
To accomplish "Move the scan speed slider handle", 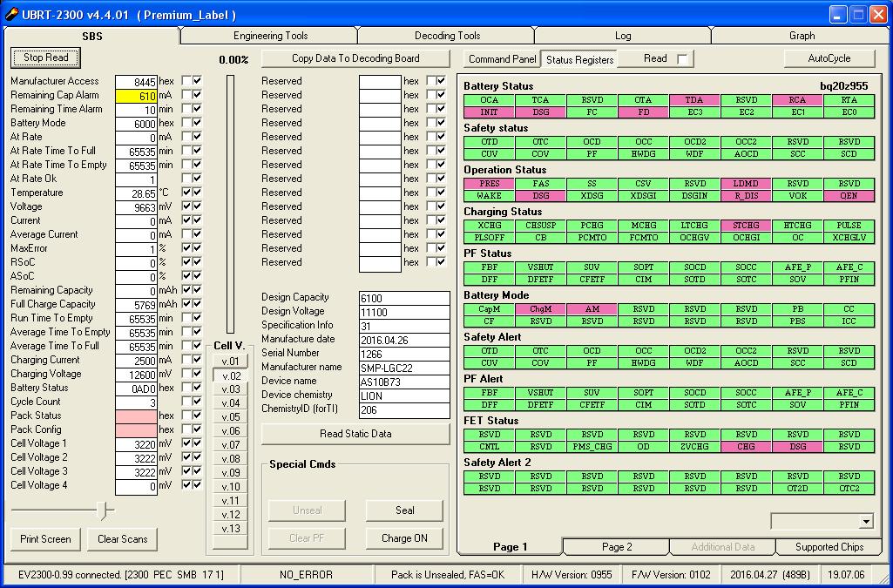I will pyautogui.click(x=103, y=510).
